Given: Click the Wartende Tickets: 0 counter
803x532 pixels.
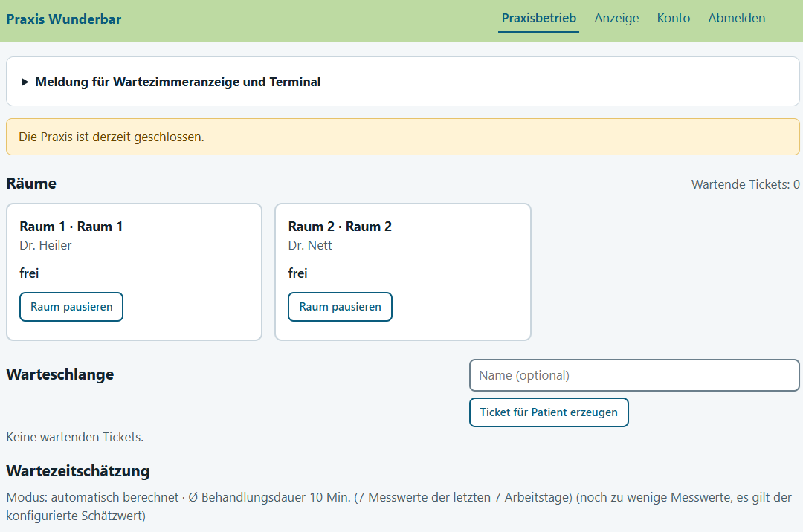Looking at the screenshot, I should coord(745,185).
